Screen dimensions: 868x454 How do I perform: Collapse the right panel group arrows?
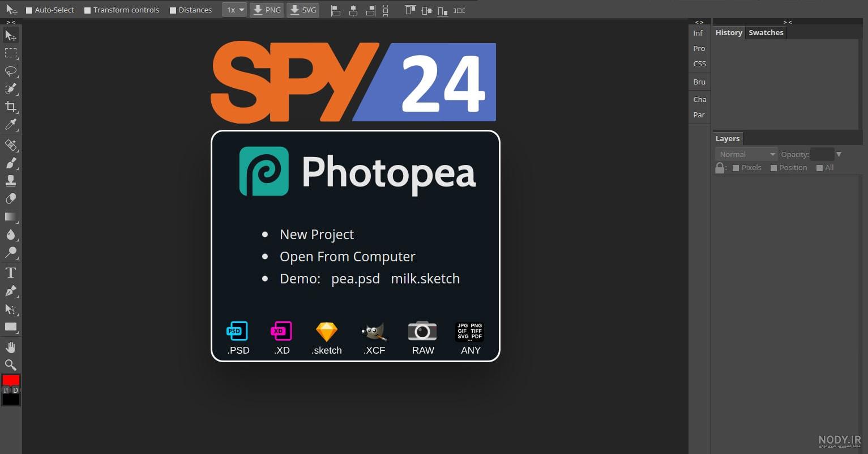pos(787,22)
